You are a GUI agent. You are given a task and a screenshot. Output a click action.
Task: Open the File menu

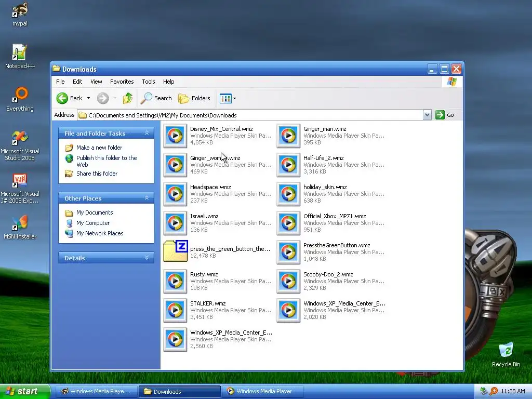point(60,82)
